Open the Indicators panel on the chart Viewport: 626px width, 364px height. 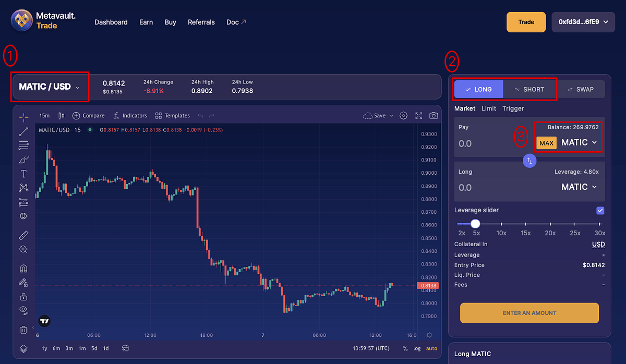(x=130, y=115)
